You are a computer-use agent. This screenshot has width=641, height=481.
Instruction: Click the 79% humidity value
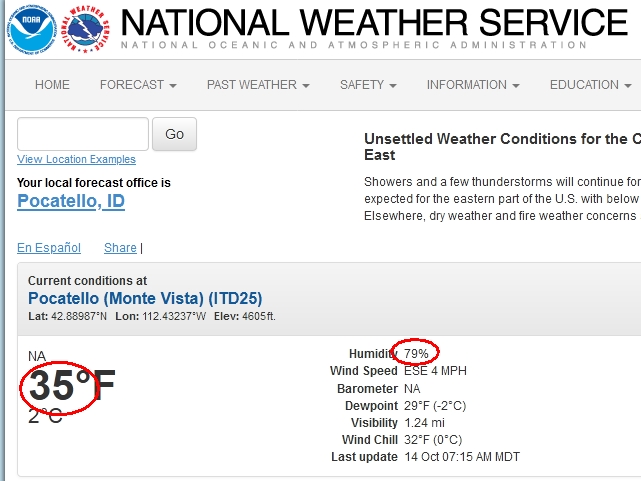coord(416,353)
